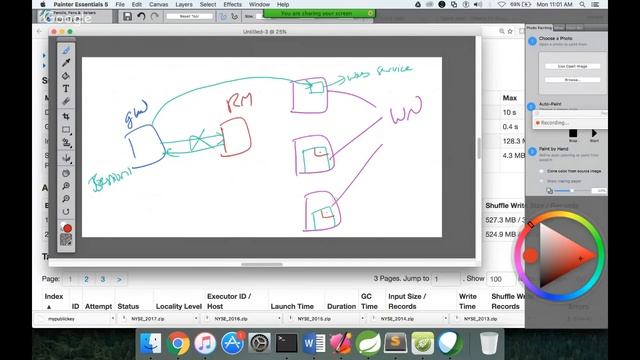Image resolution: width=640 pixels, height=360 pixels.
Task: Open the Canvas menu
Action: click(158, 4)
